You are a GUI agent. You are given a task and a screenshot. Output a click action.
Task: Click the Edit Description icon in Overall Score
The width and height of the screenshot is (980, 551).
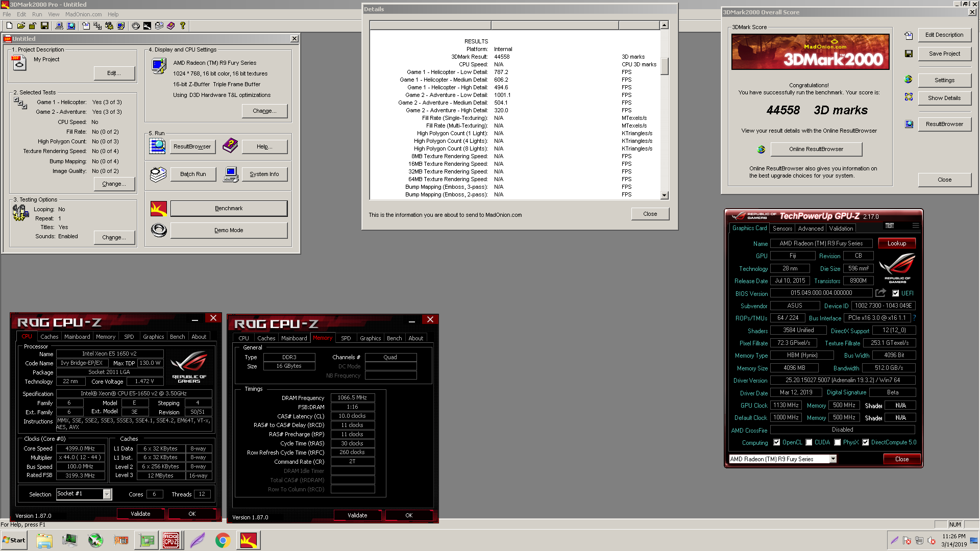909,35
